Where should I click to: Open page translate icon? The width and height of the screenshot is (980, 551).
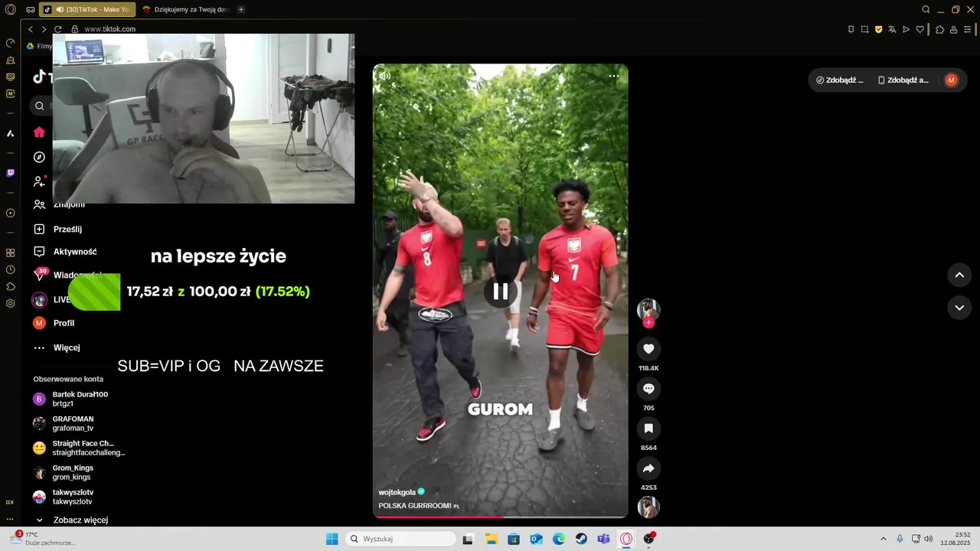pos(892,29)
